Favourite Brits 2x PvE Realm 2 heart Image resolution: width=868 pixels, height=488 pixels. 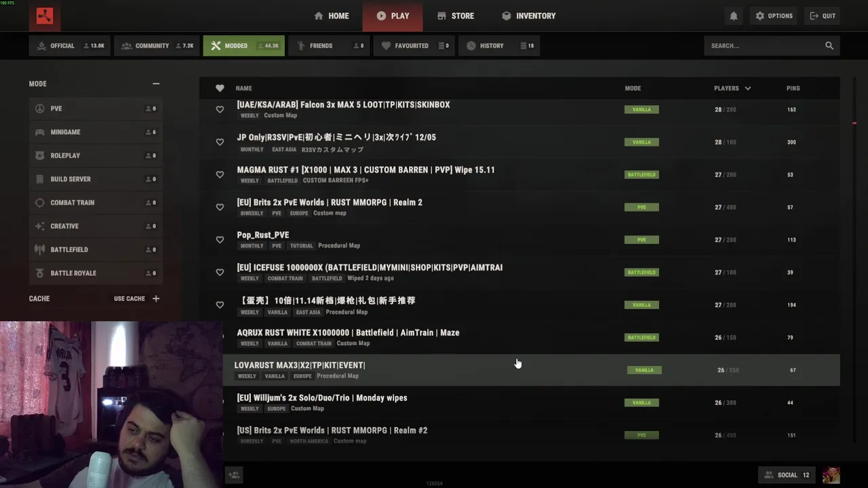point(220,207)
